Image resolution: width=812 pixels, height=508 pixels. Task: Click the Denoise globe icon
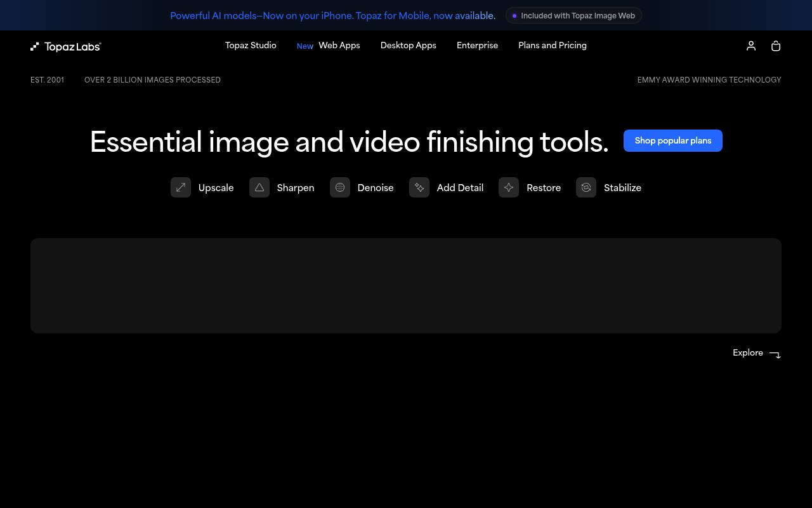340,187
